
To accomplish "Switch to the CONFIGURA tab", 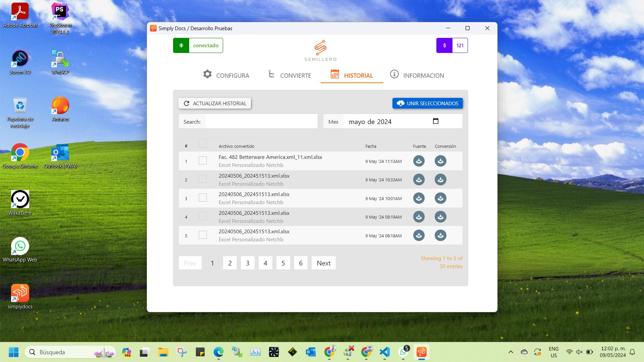I will pos(226,75).
